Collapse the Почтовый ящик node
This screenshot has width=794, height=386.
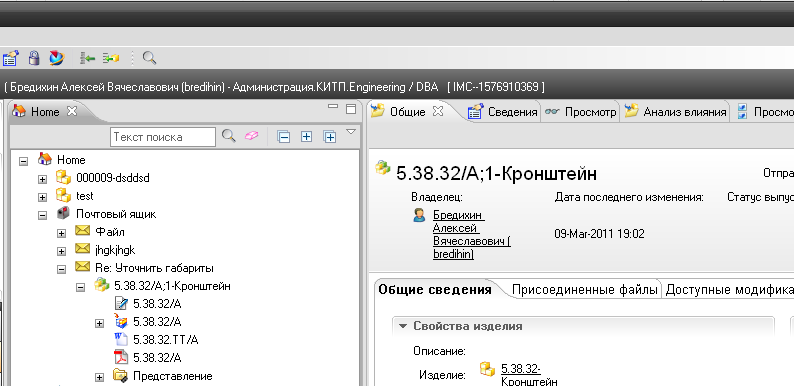(43, 215)
